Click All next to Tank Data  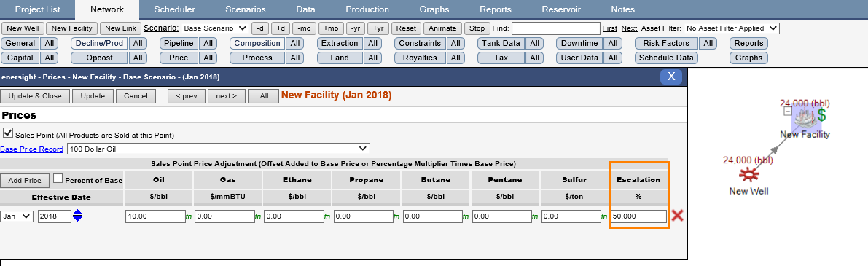[534, 43]
